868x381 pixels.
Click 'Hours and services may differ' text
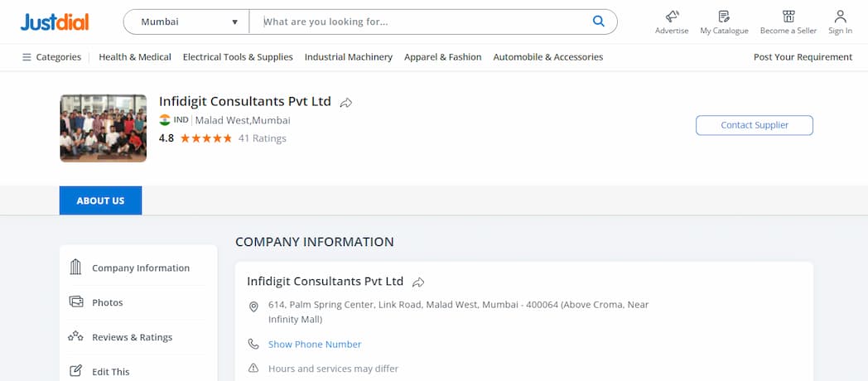pyautogui.click(x=333, y=369)
